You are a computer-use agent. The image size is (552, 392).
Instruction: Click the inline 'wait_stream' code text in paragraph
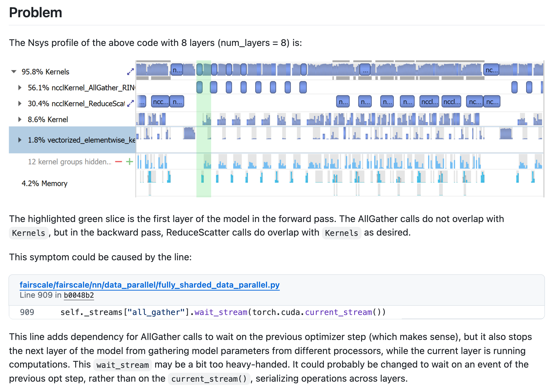[x=123, y=365]
